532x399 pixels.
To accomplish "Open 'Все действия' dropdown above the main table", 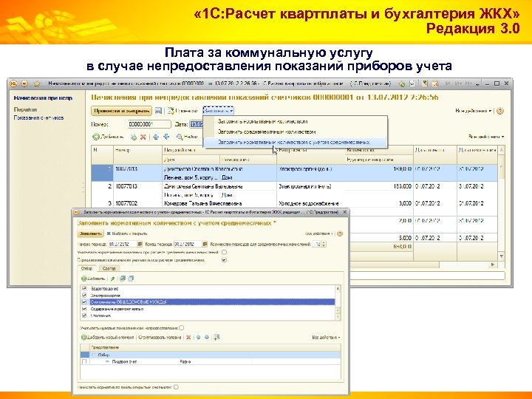I will pyautogui.click(x=486, y=137).
